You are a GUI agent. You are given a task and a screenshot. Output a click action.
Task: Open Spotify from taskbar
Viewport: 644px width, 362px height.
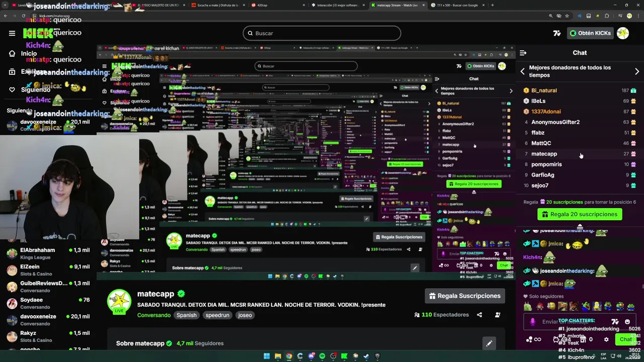[322, 356]
